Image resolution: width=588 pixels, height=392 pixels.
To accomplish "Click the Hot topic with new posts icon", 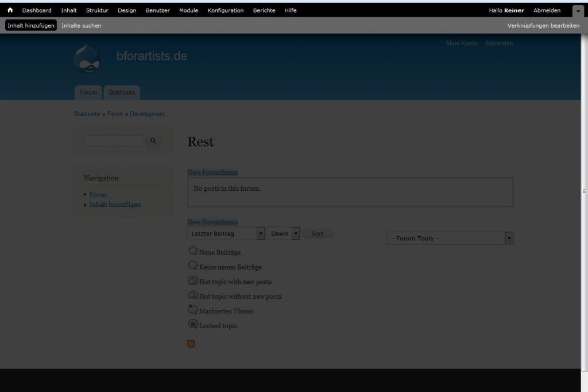I will (x=193, y=280).
